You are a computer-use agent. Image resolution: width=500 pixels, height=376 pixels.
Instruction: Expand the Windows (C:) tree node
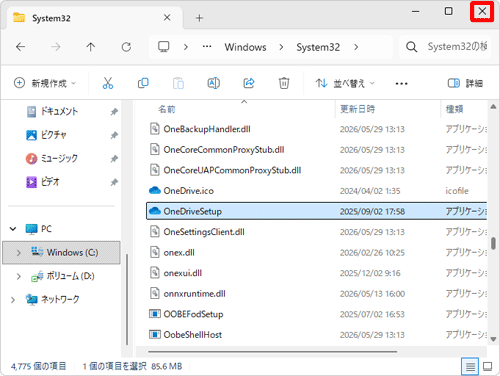19,253
